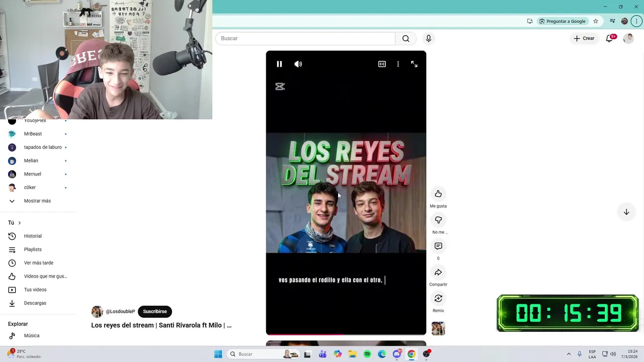Show hidden system tray icons

(x=569, y=354)
